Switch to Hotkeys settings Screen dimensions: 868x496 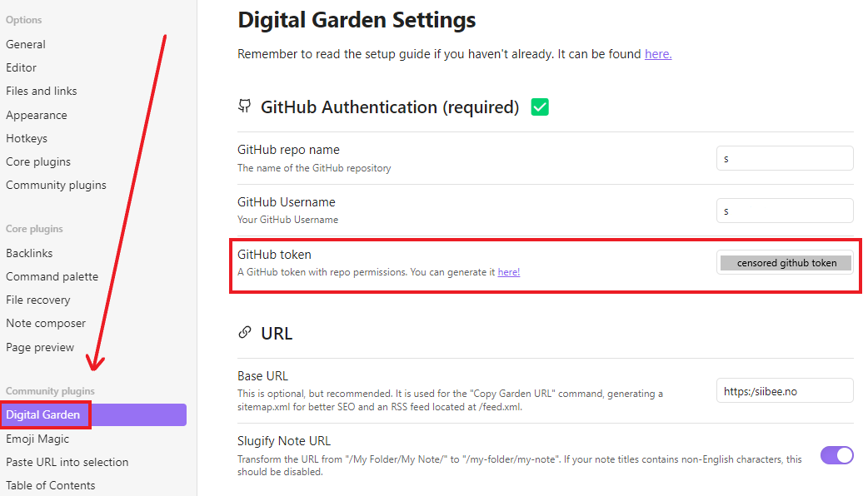coord(27,138)
